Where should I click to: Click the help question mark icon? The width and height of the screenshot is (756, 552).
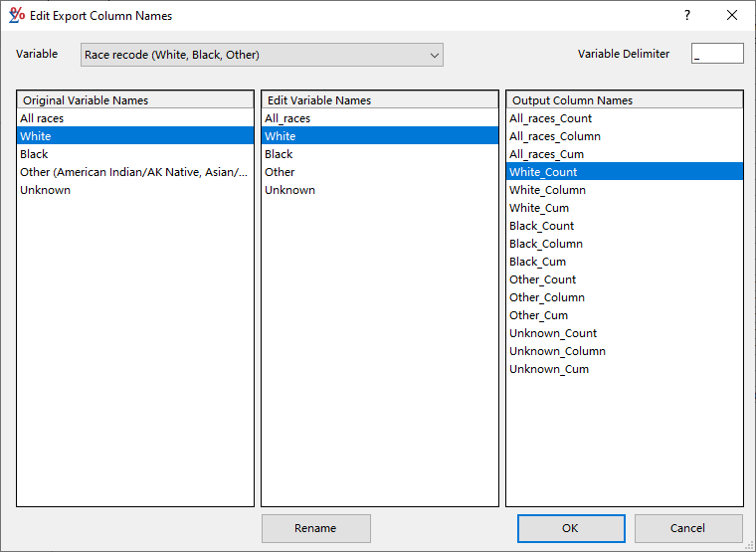[x=686, y=16]
